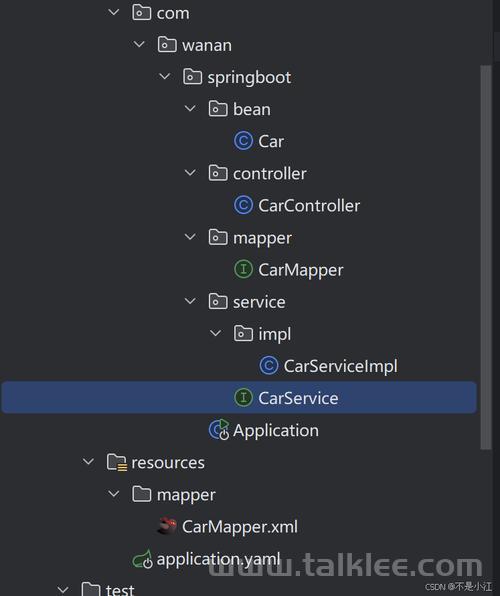The height and width of the screenshot is (596, 500).
Task: Collapse the bean package
Action: point(190,109)
